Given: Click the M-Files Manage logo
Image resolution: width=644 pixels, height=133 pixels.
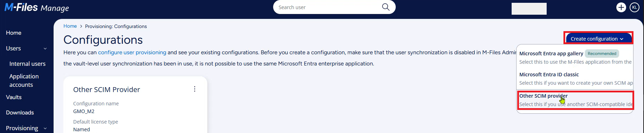Looking at the screenshot, I should (36, 7).
